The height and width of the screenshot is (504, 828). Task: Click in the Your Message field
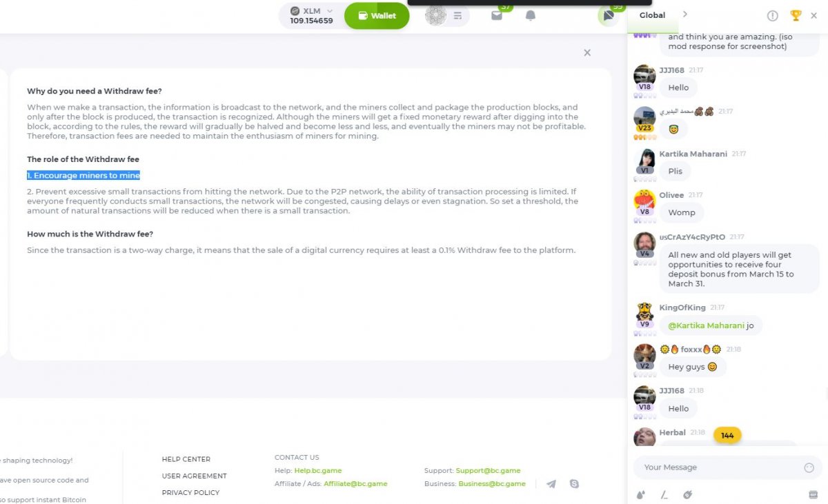[x=718, y=467]
